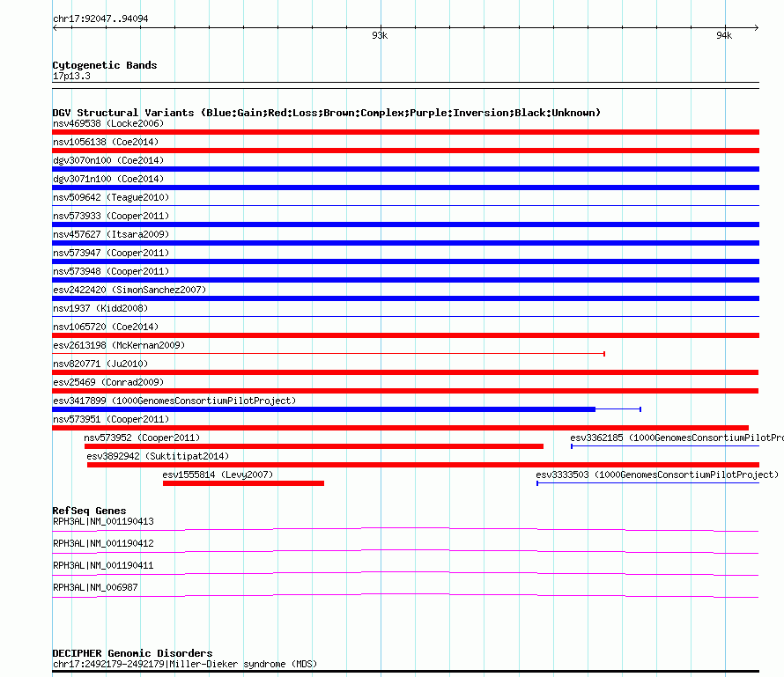Click the thin blue esv3333503 feature line
The height and width of the screenshot is (677, 784).
(648, 483)
